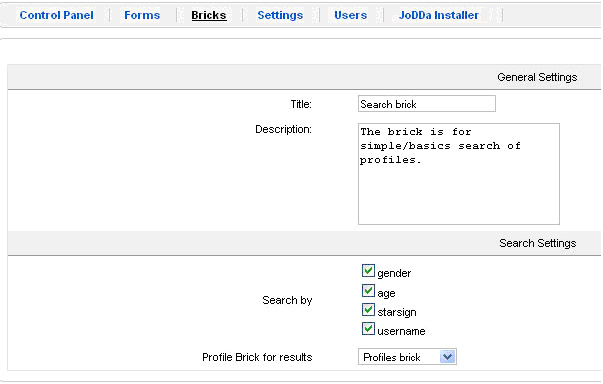Switch to the Forms tab
Image resolution: width=603 pixels, height=384 pixels.
142,15
